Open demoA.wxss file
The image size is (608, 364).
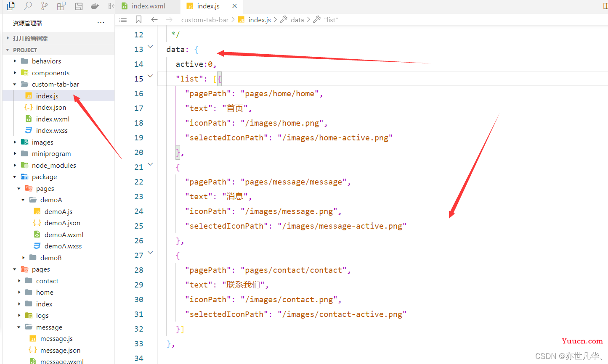point(58,246)
